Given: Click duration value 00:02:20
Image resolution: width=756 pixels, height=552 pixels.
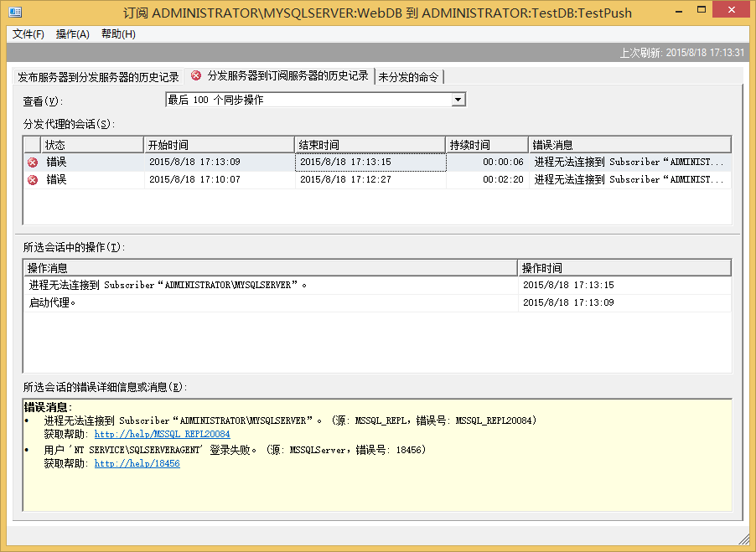Looking at the screenshot, I should [503, 179].
